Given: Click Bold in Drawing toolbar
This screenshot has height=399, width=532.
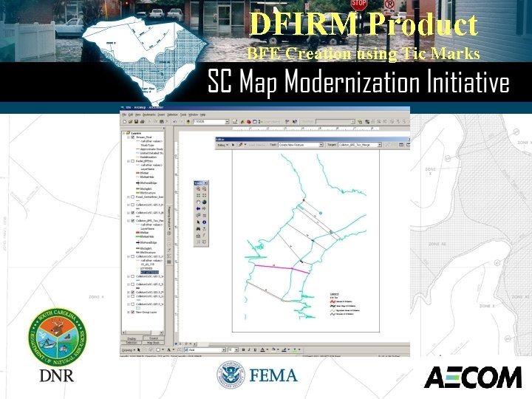Looking at the screenshot, I should coord(243,349).
